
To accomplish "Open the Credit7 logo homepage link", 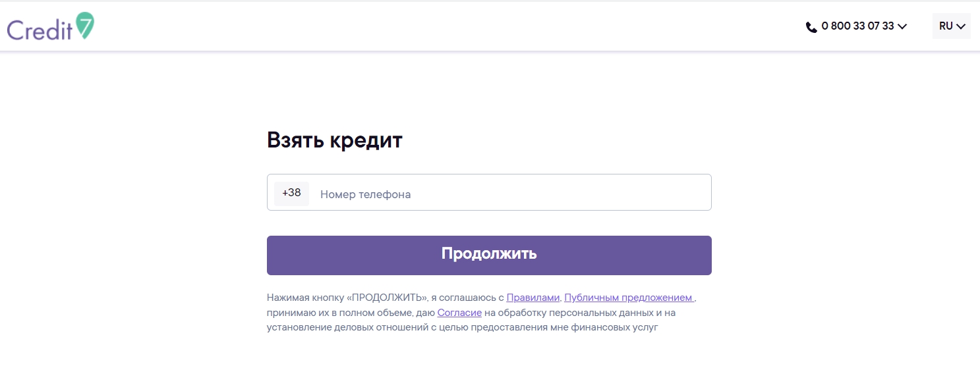I will [51, 26].
